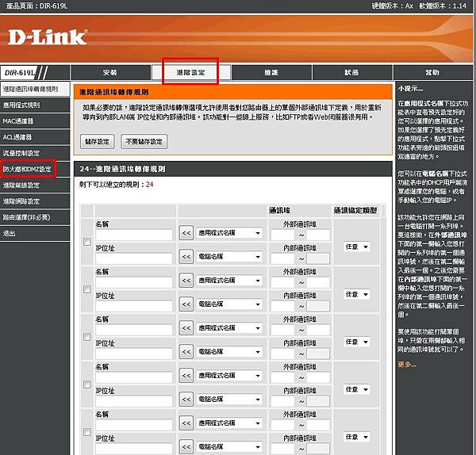Viewport: 476px width, 455px height.
Task: Open 防火牆和DMZ設定 in the sidebar
Action: pos(35,170)
